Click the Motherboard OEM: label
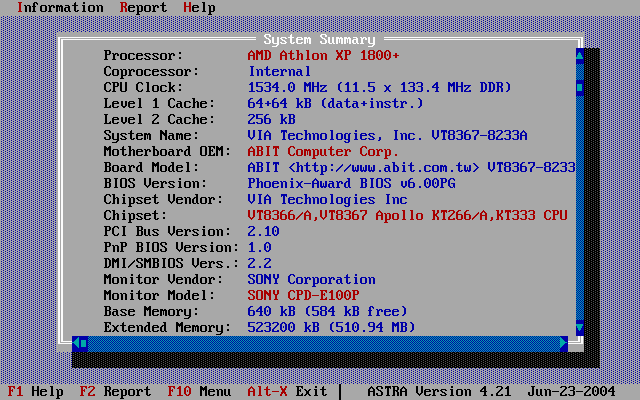Screen dimensions: 640x400 point(167,151)
